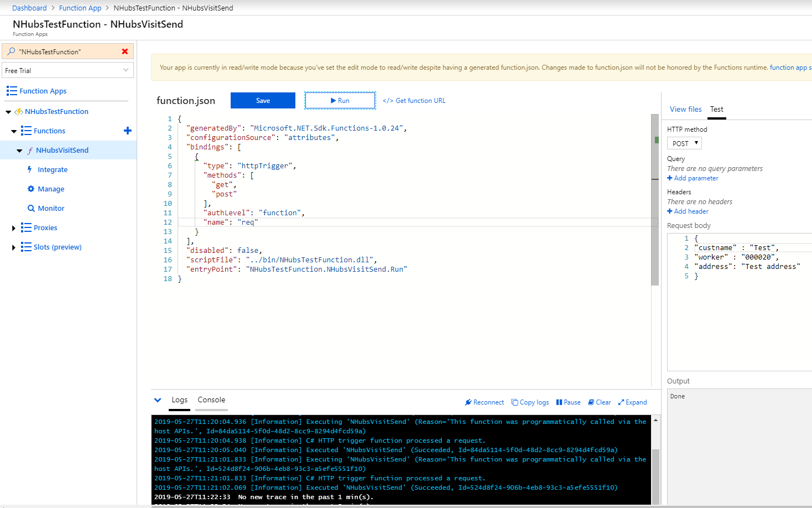Click the Functions list icon
Viewport: 812px width, 508px height.
26,131
